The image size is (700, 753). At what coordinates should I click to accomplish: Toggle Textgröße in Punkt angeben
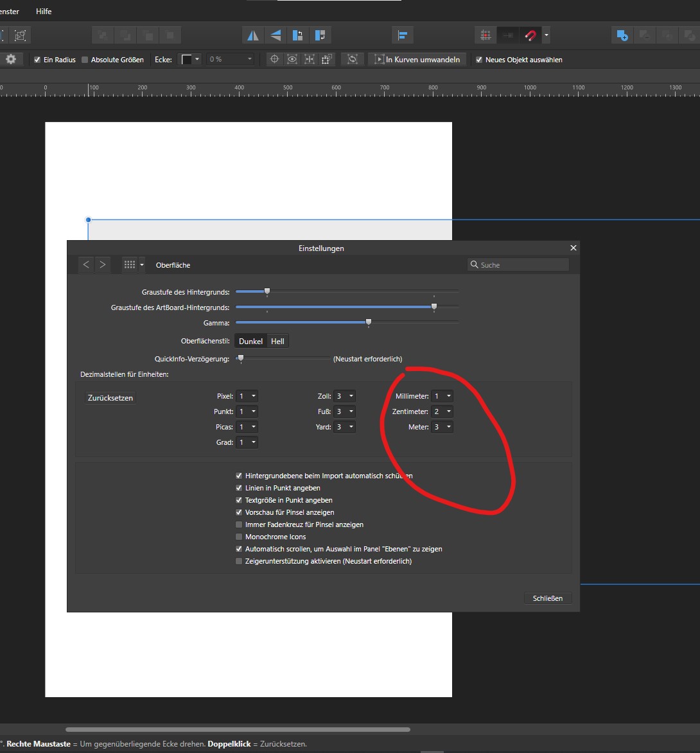click(239, 500)
